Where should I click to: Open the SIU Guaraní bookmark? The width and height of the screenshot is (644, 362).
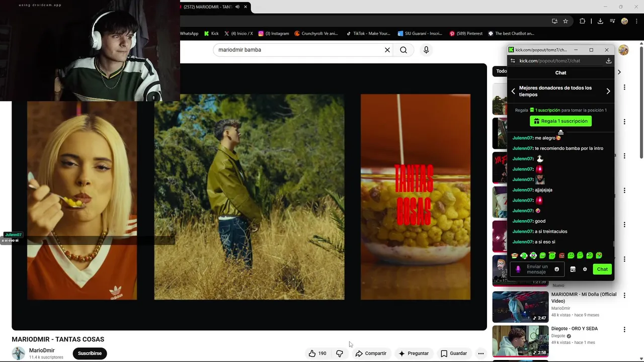[420, 34]
